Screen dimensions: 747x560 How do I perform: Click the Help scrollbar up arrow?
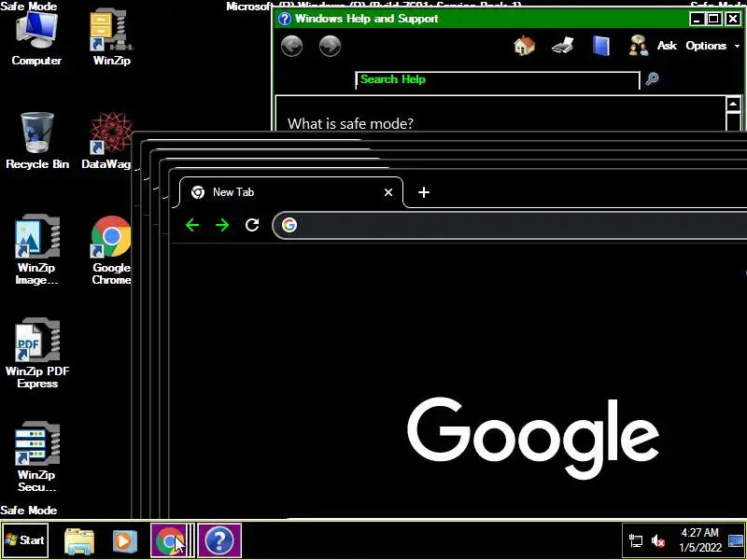pyautogui.click(x=733, y=105)
